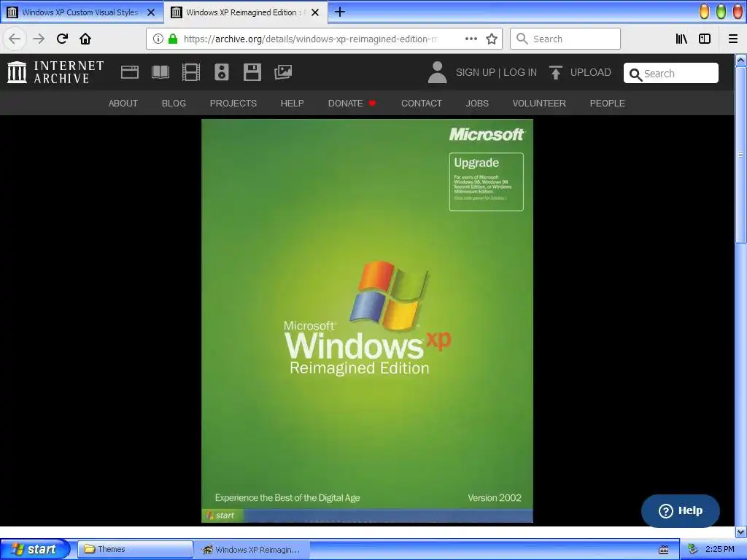Close the Windows XP Custom Visual Styles tab
The height and width of the screenshot is (560, 747).
tap(151, 12)
